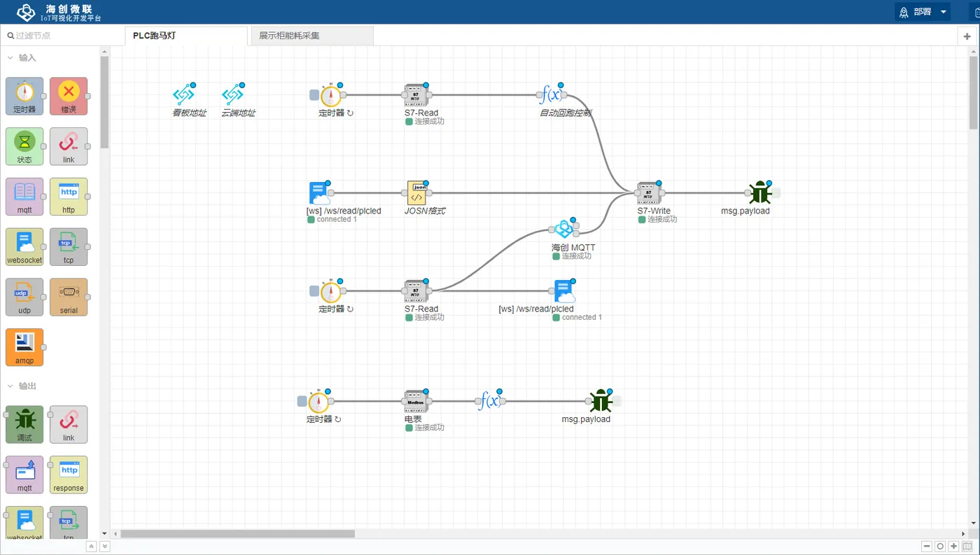Add a new flow tab with the plus button
Image resolution: width=980 pixels, height=555 pixels.
967,36
